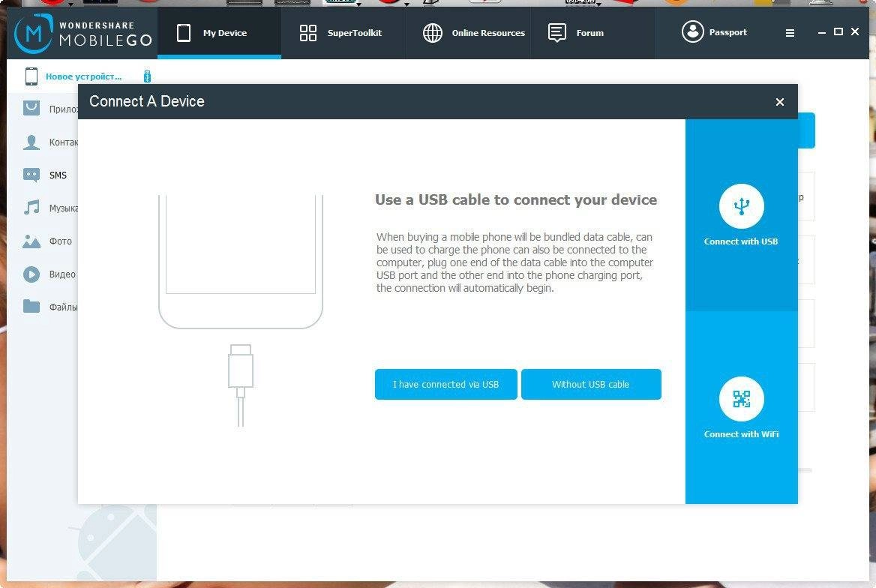Open the Музыка music section
The width and height of the screenshot is (876, 588).
pyautogui.click(x=50, y=208)
